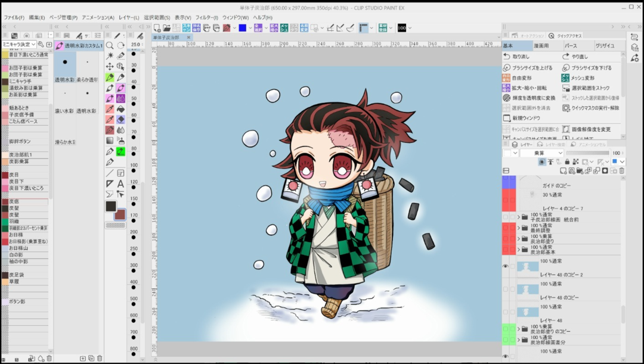Open the layer color dropdown arrow
This screenshot has width=644, height=364.
click(622, 161)
